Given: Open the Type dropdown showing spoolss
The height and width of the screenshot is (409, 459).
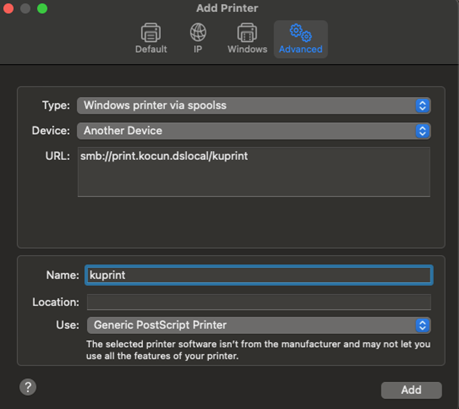Looking at the screenshot, I should click(254, 106).
